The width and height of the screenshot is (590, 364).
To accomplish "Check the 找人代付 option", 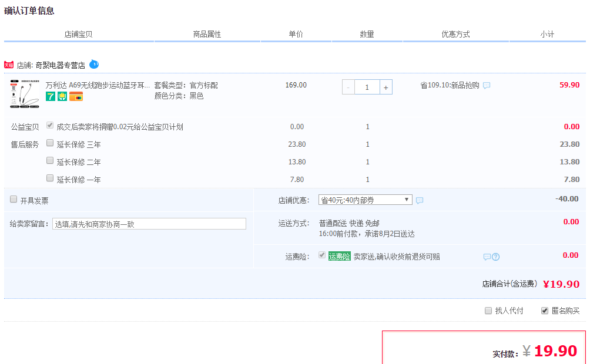I will [x=488, y=311].
